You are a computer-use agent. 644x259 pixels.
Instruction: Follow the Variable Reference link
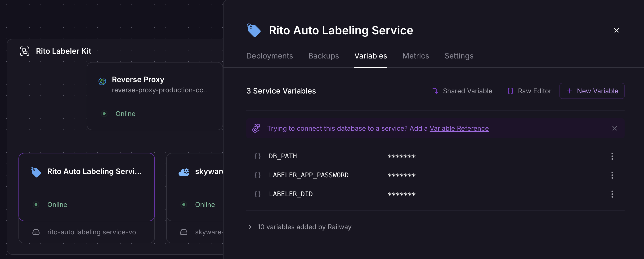tap(459, 128)
